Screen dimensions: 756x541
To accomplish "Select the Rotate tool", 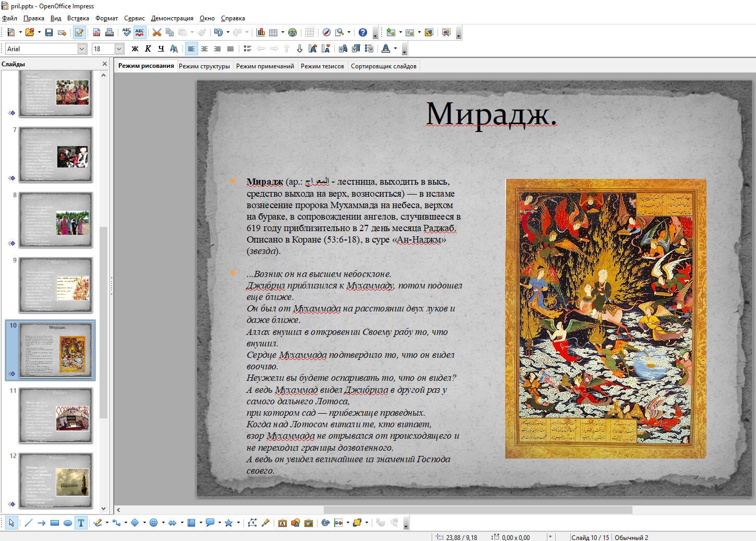I will click(326, 523).
